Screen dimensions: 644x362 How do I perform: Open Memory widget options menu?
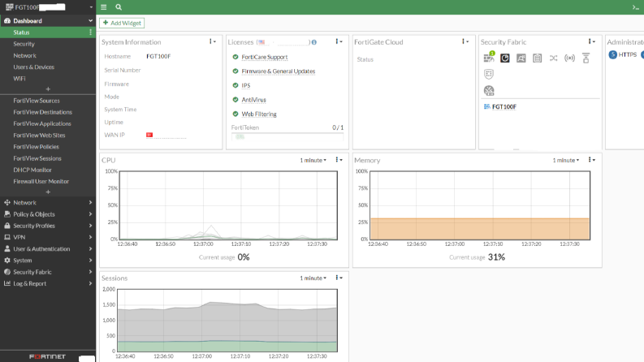(x=591, y=160)
